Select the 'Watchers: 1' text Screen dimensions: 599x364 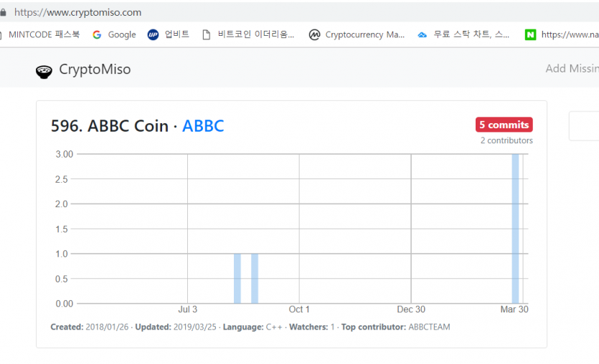(x=312, y=327)
